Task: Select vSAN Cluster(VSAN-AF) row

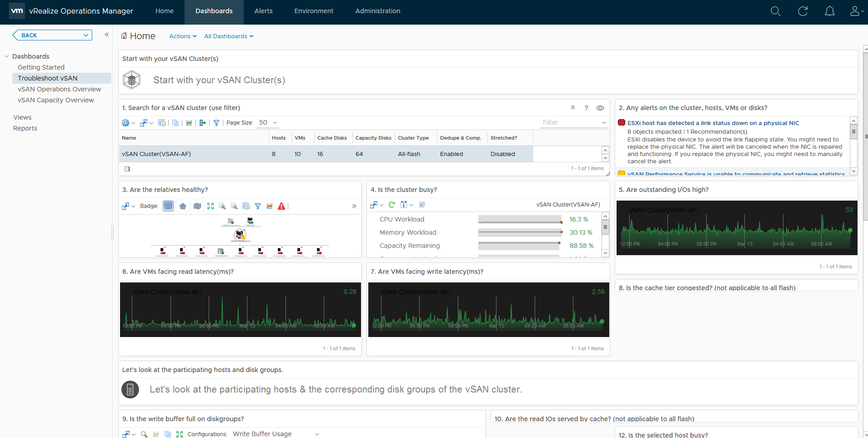Action: pyautogui.click(x=326, y=154)
